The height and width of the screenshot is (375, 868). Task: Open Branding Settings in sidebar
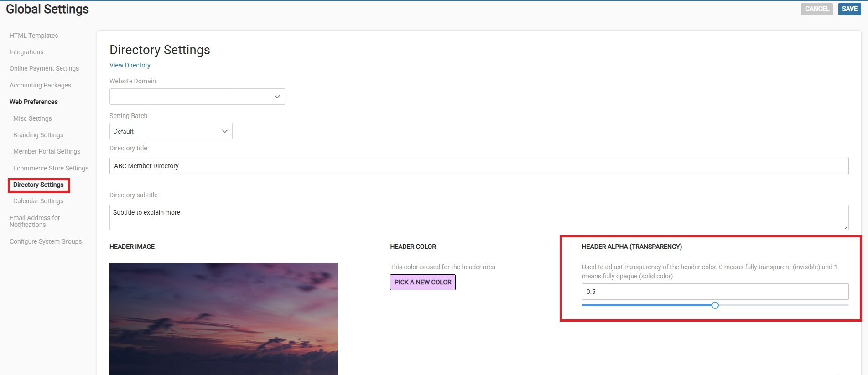pyautogui.click(x=38, y=135)
